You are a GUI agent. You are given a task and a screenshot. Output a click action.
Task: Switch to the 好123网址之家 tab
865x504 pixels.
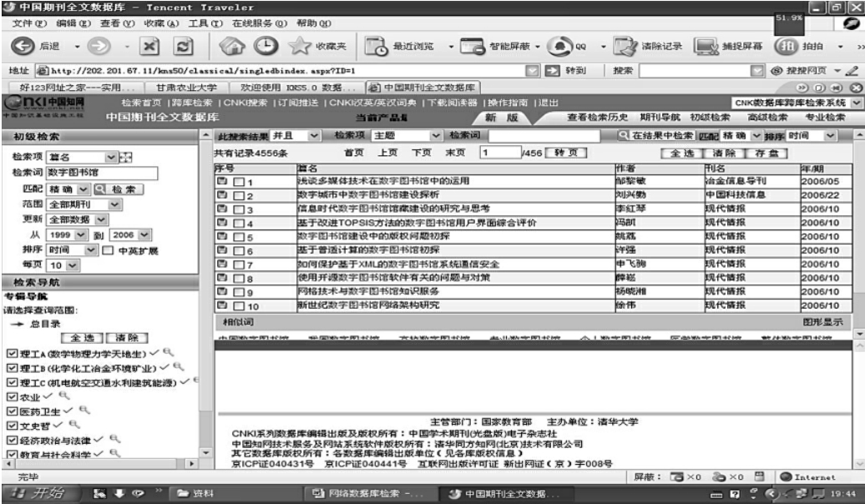pos(76,87)
